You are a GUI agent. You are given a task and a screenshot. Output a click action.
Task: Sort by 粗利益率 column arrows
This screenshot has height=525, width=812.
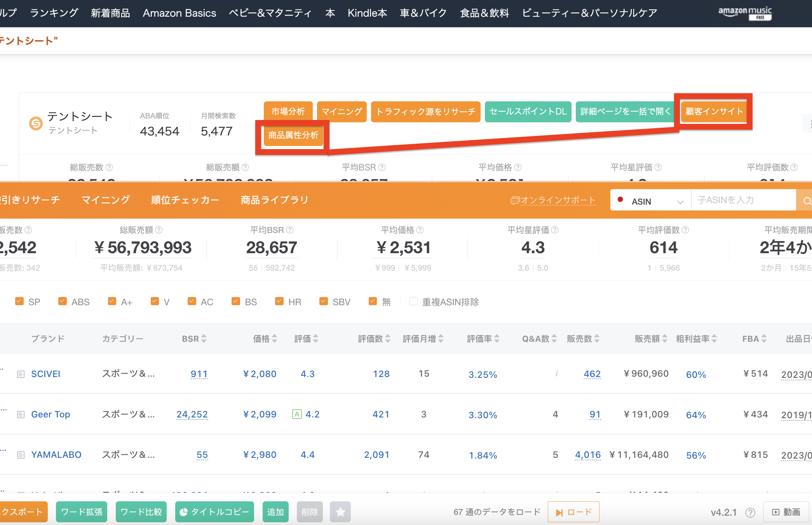click(714, 339)
